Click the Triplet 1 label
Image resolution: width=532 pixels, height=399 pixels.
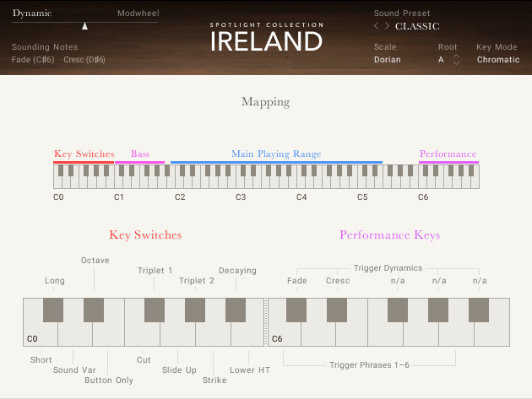155,271
